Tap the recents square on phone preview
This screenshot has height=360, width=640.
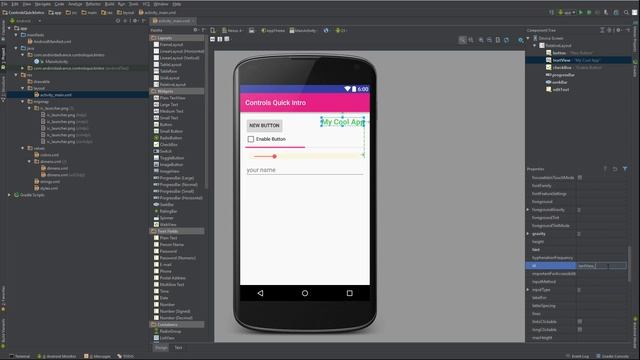(349, 293)
